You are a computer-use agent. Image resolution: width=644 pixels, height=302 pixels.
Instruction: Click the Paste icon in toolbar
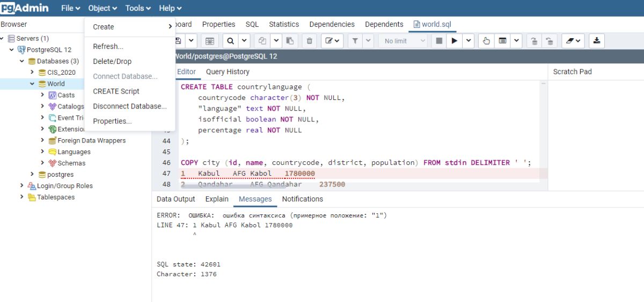290,41
